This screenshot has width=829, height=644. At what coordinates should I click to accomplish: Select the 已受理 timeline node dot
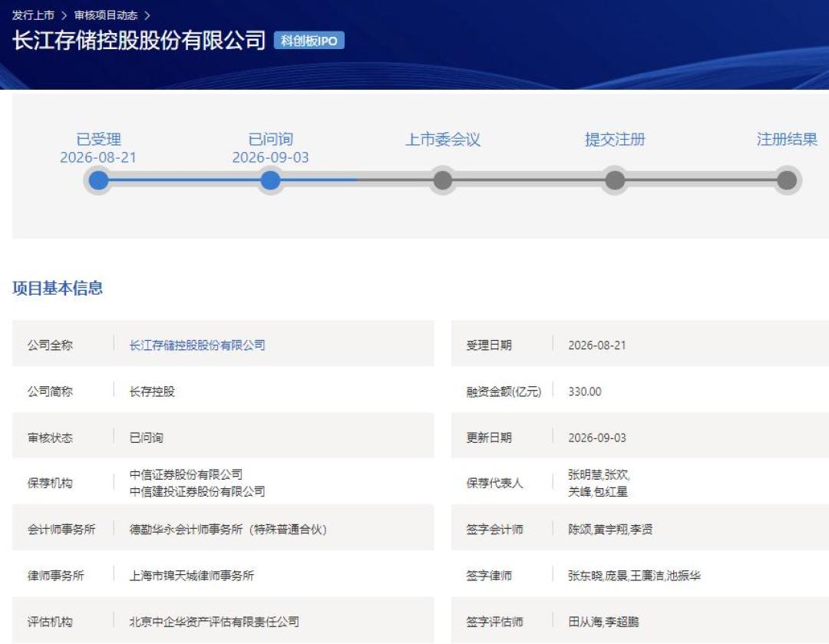coord(98,180)
